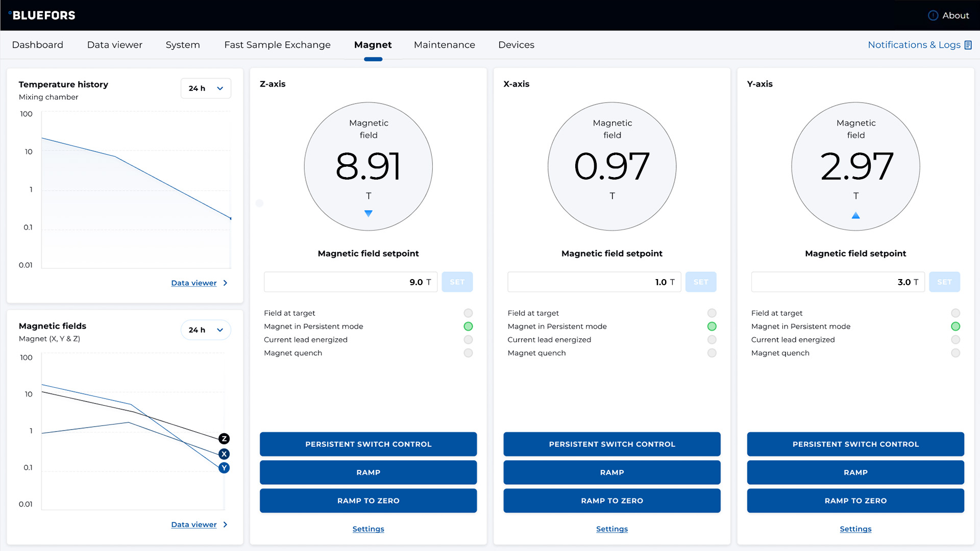The image size is (980, 551).
Task: Switch to the Fast Sample Exchange tab
Action: click(277, 45)
